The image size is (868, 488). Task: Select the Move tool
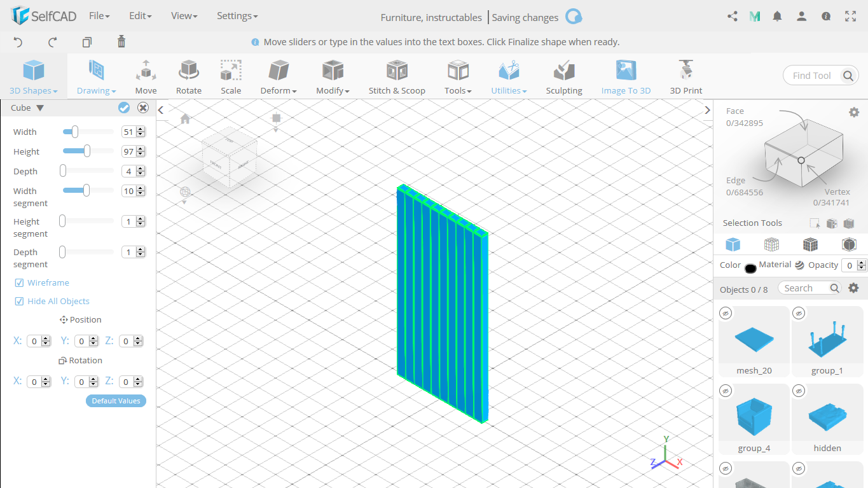(x=146, y=77)
